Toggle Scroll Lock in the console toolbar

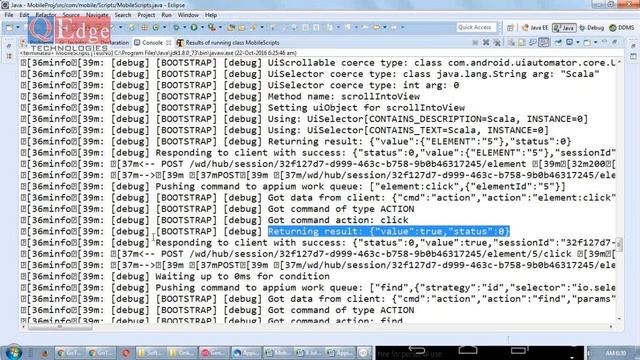(522, 42)
